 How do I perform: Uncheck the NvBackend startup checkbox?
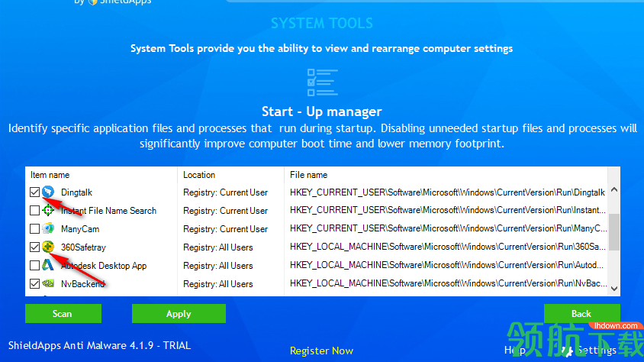[35, 283]
